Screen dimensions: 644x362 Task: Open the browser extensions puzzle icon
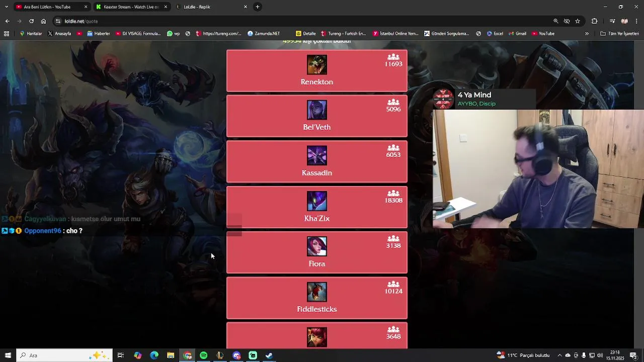594,21
